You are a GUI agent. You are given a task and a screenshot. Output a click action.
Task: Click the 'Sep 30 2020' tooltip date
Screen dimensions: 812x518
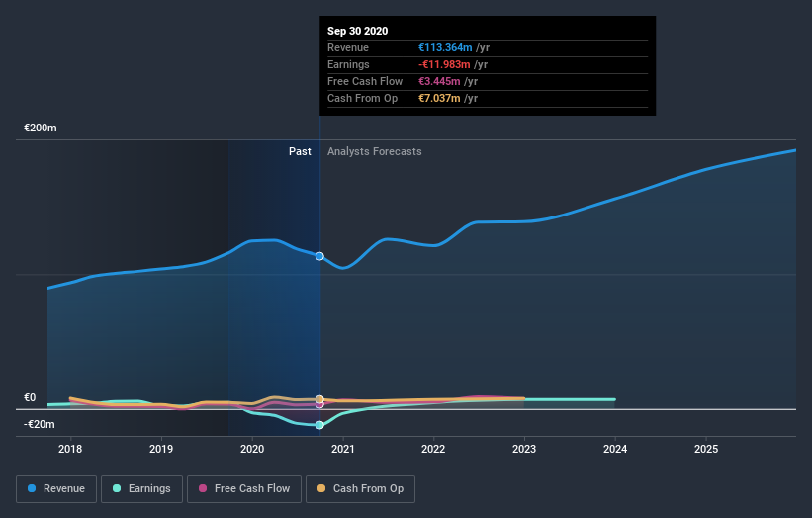point(357,31)
